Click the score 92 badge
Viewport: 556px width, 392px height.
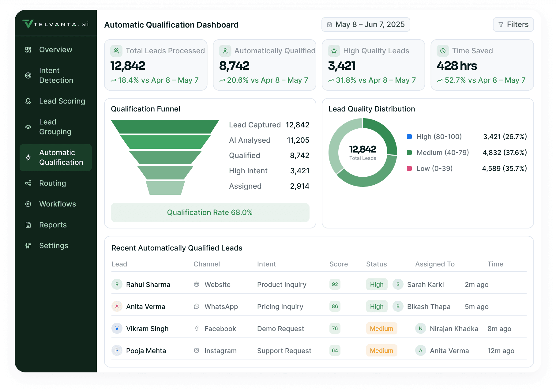pyautogui.click(x=335, y=284)
